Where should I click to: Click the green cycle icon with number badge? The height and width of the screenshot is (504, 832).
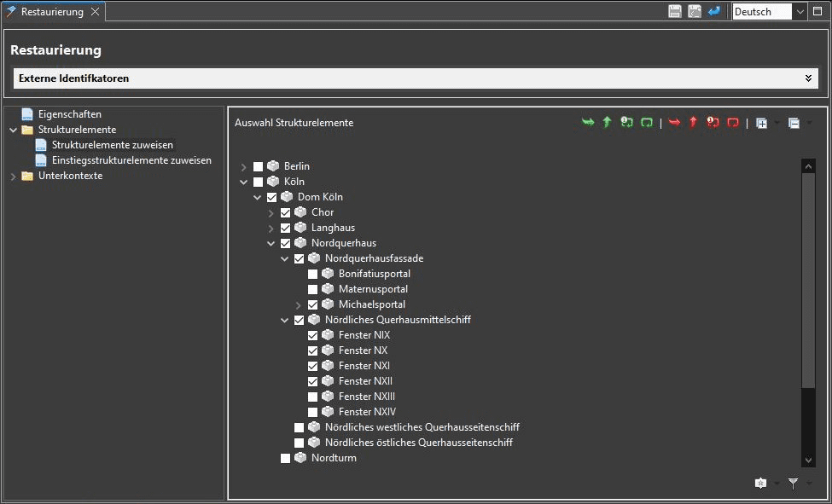(626, 123)
